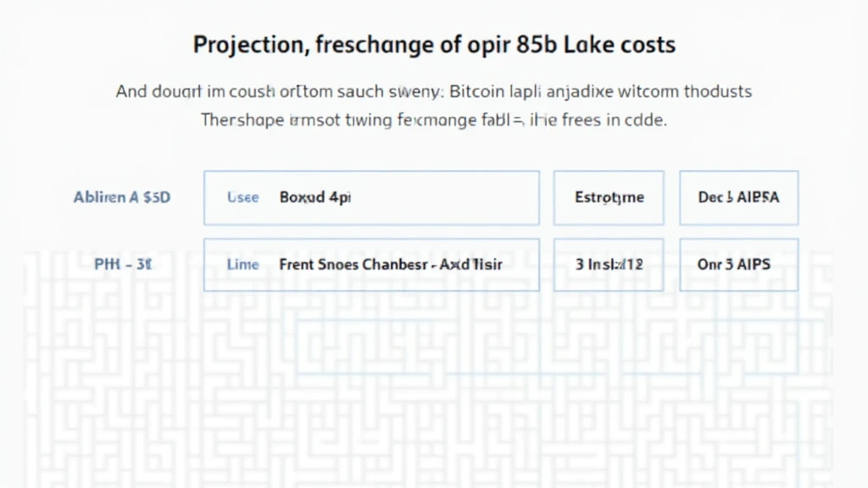
Task: Click the word sweny in the description
Action: click(x=412, y=91)
